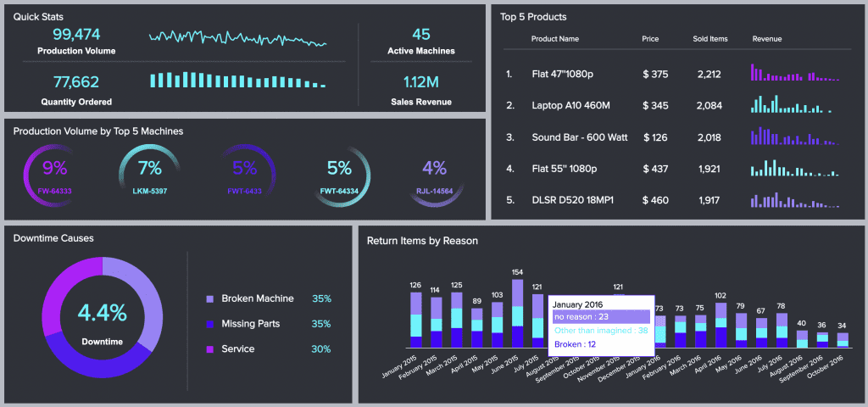Click the Quantity Ordered mini bar chart
The width and height of the screenshot is (868, 407).
coord(238,81)
